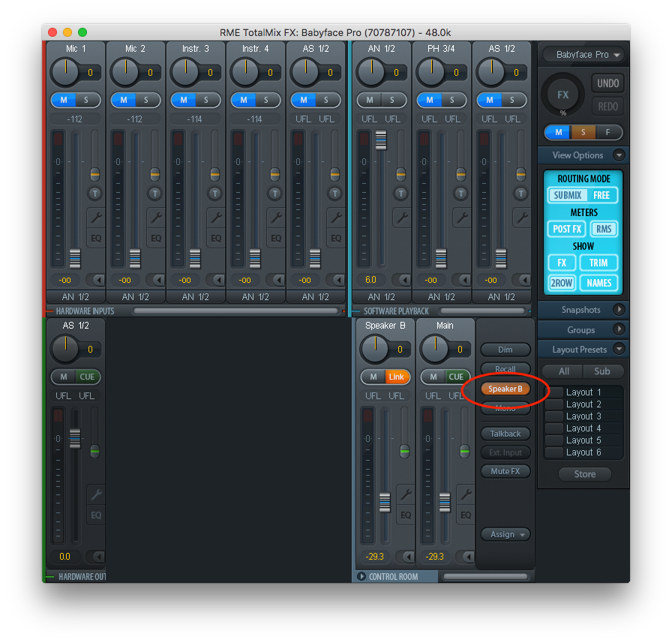Screen dimensions: 672x643
Task: Open the Babyface Pro device dropdown
Action: tap(583, 55)
